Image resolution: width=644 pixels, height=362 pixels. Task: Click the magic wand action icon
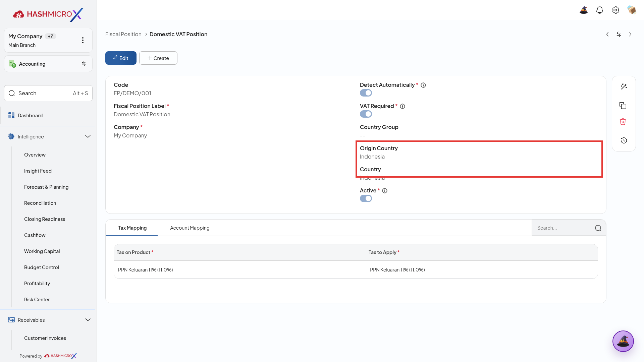point(624,86)
